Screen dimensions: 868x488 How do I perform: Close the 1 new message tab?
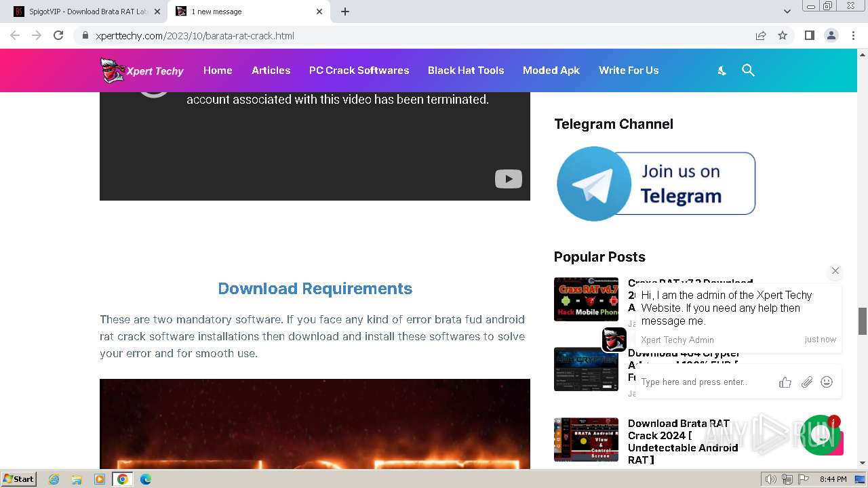[x=319, y=12]
